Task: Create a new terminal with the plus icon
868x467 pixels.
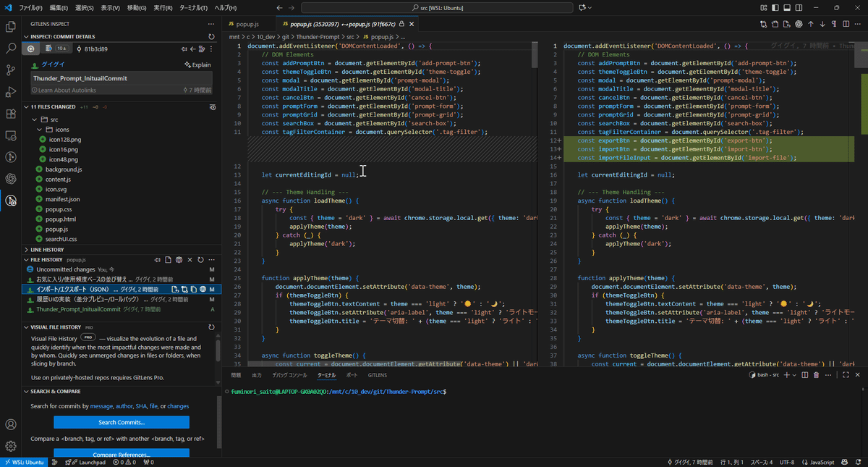Action: pos(787,375)
